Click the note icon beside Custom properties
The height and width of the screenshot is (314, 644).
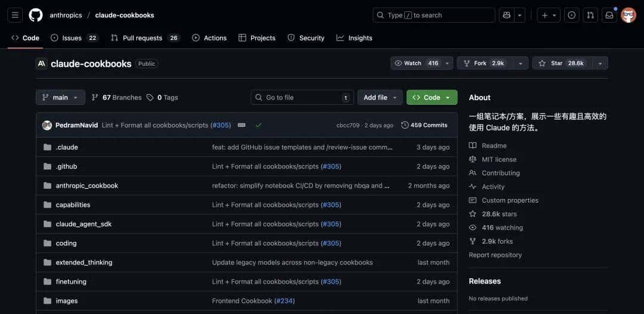[x=473, y=200]
